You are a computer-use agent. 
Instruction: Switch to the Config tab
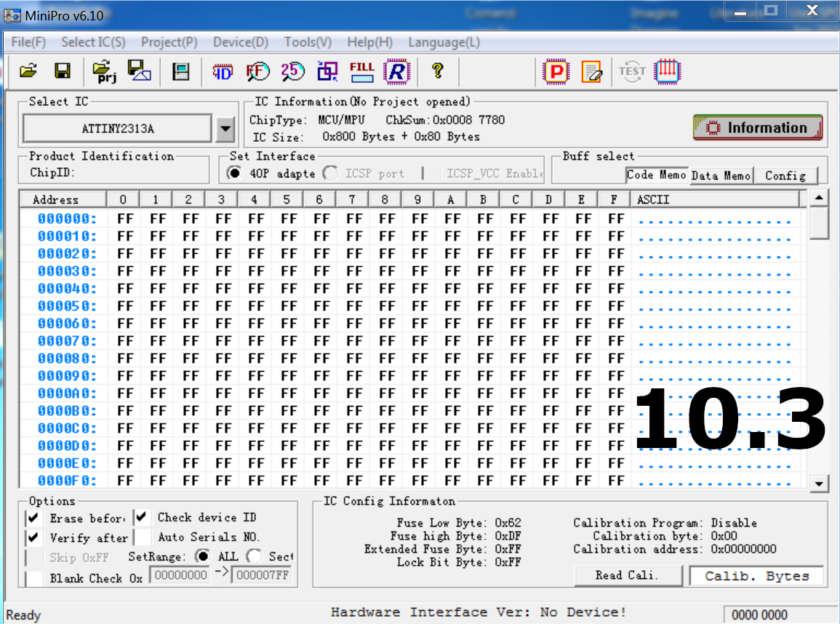(x=785, y=176)
